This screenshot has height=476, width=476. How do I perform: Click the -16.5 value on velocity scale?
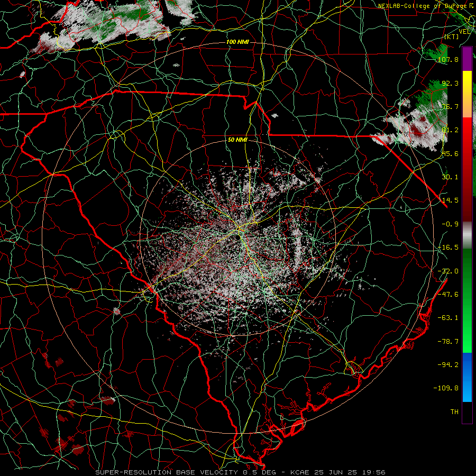(448, 248)
